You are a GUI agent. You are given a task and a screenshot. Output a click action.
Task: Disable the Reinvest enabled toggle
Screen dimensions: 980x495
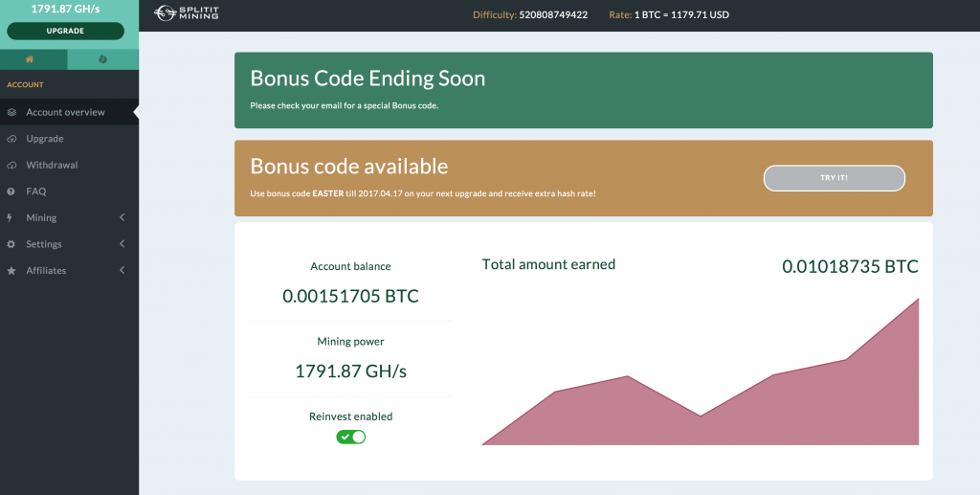[350, 437]
